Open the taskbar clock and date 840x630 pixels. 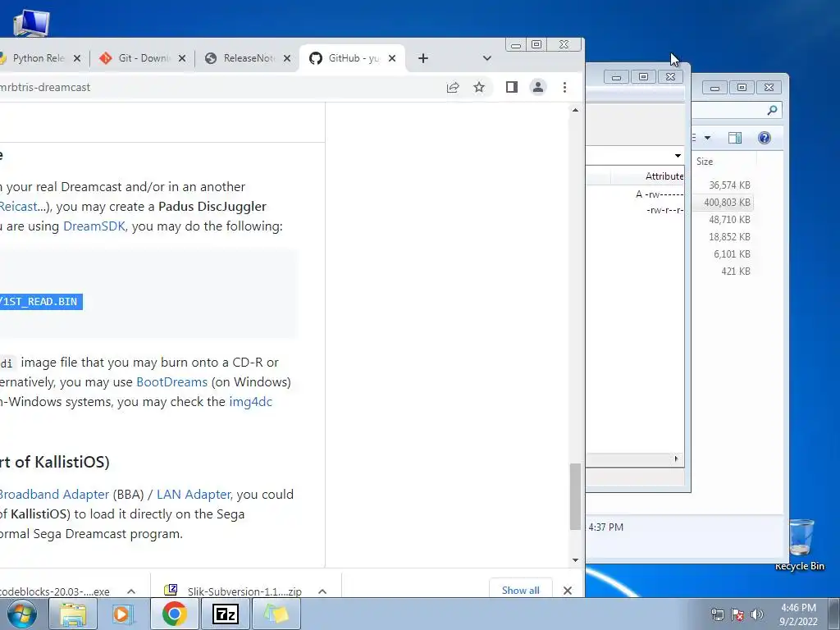[798, 614]
